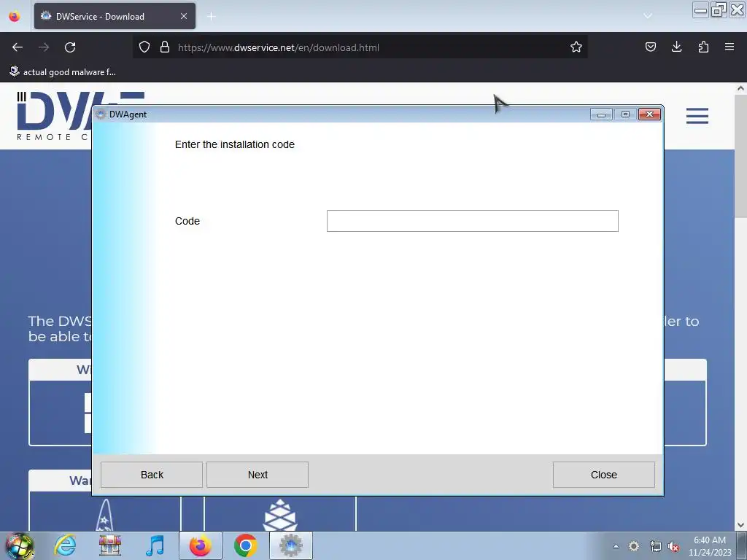Expand the list all tabs chevron
Viewport: 747px width, 560px height.
pos(648,16)
